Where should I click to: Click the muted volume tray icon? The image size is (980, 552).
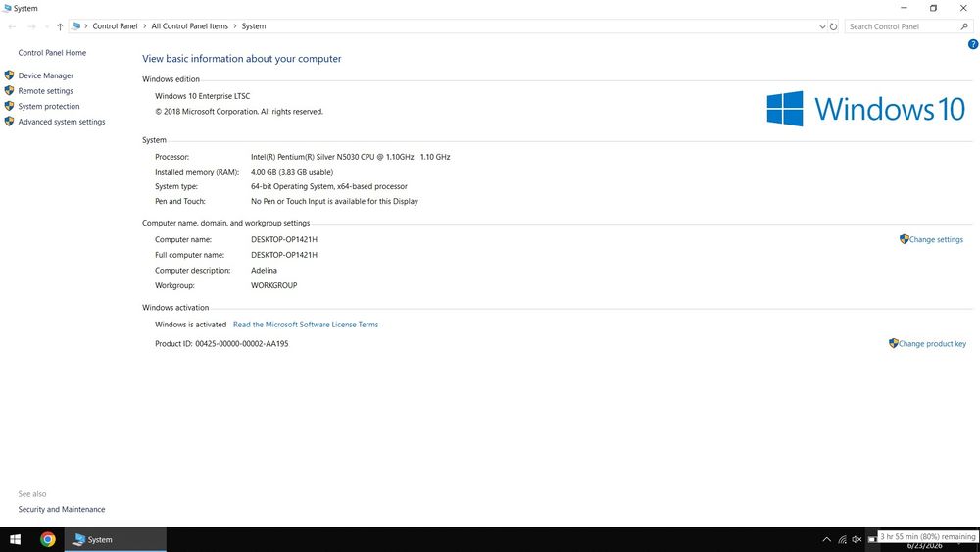857,539
